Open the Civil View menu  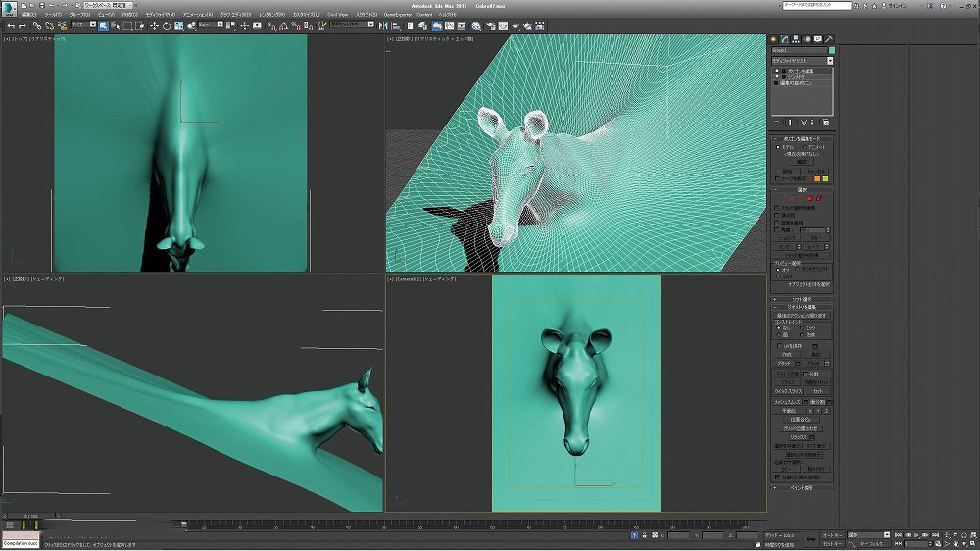337,14
